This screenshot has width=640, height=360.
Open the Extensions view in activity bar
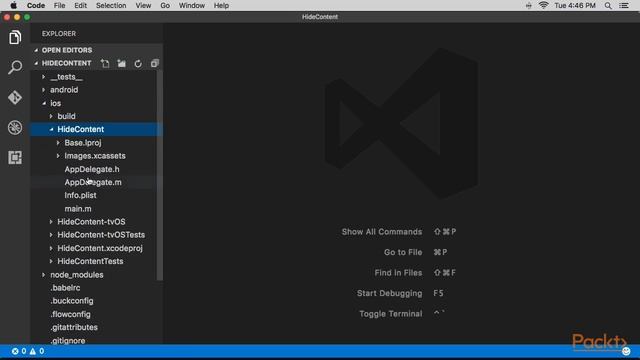15,158
